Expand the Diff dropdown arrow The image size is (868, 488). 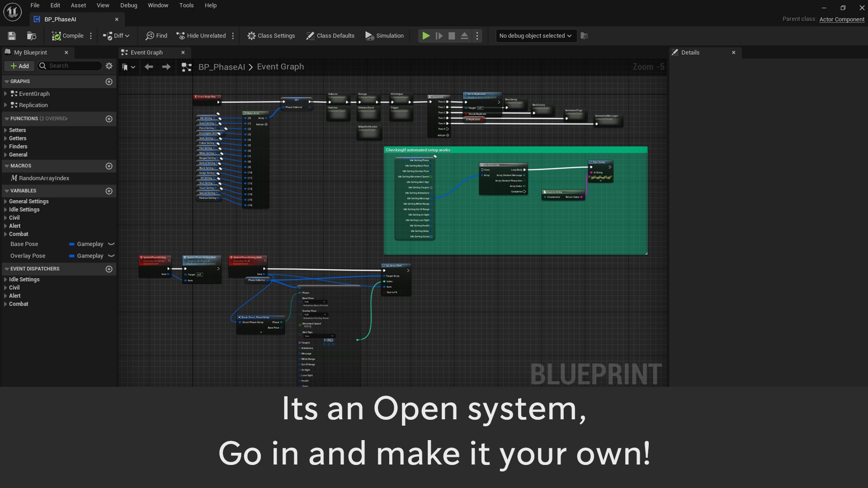coord(127,36)
